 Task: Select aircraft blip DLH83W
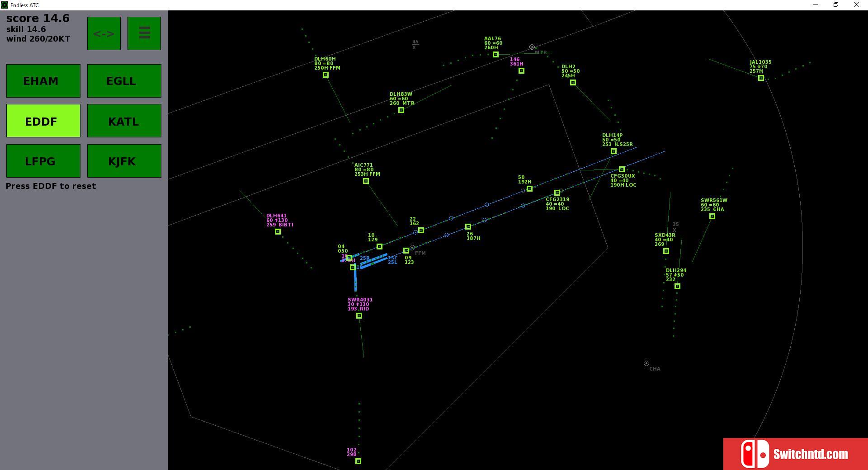401,110
